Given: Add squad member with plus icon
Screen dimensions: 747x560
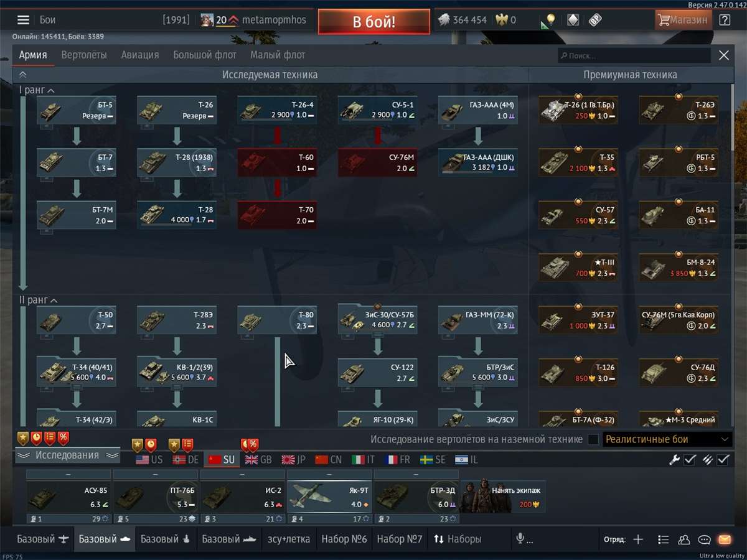Looking at the screenshot, I should (638, 539).
